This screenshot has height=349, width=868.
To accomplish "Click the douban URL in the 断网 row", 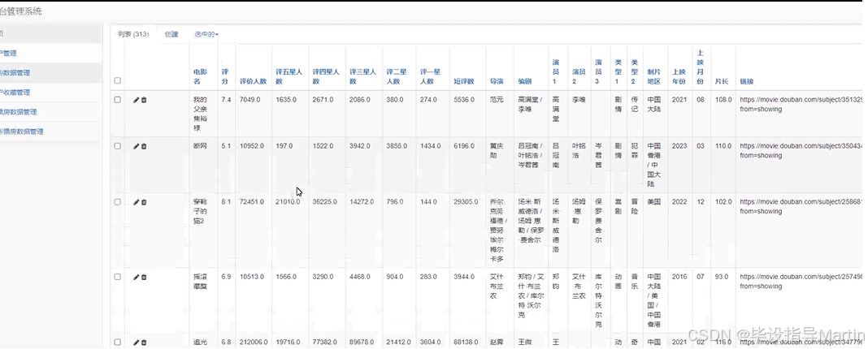I will (801, 150).
